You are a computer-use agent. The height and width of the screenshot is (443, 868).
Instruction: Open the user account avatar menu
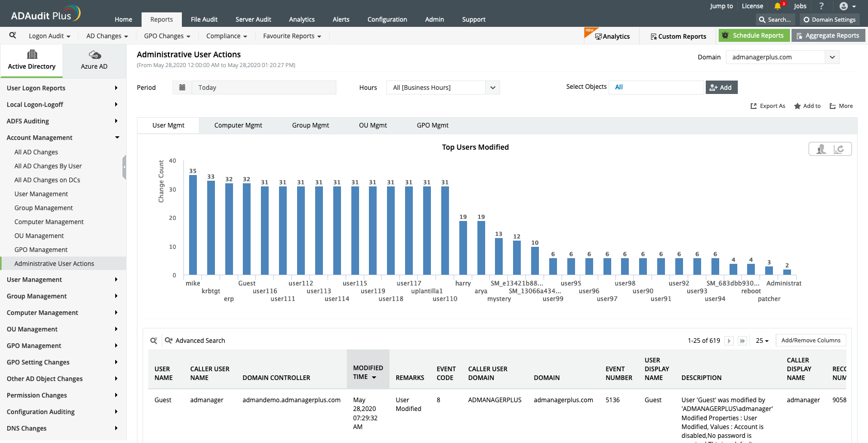847,6
